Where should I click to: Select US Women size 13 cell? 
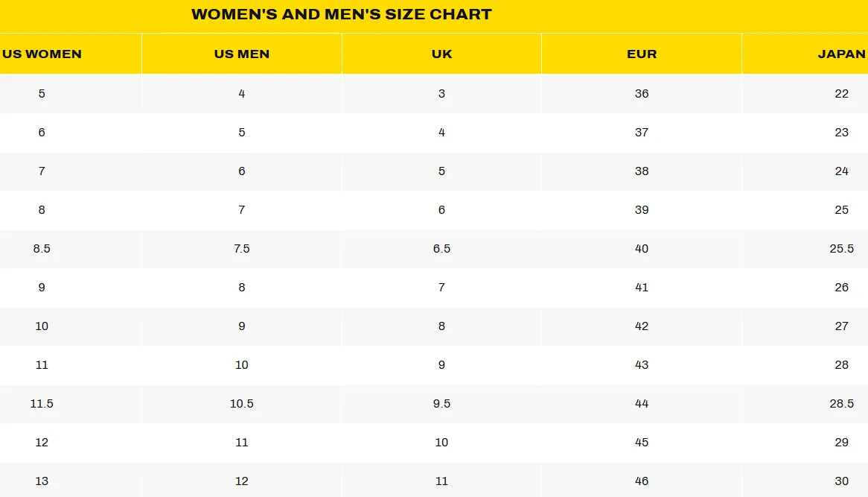point(42,481)
